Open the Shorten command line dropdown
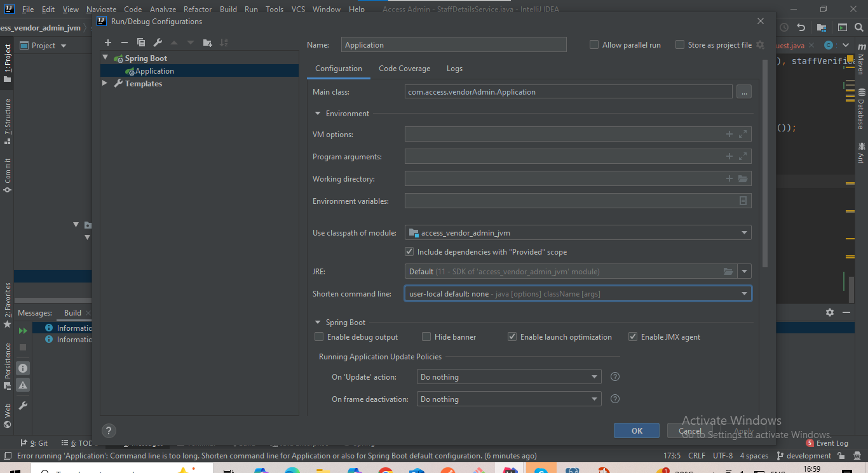This screenshot has width=868, height=473. tap(744, 294)
